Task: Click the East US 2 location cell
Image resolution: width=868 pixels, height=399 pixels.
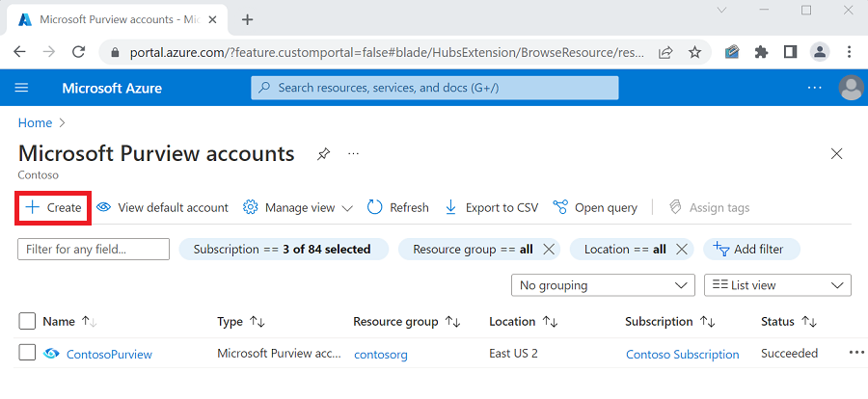Action: [513, 353]
